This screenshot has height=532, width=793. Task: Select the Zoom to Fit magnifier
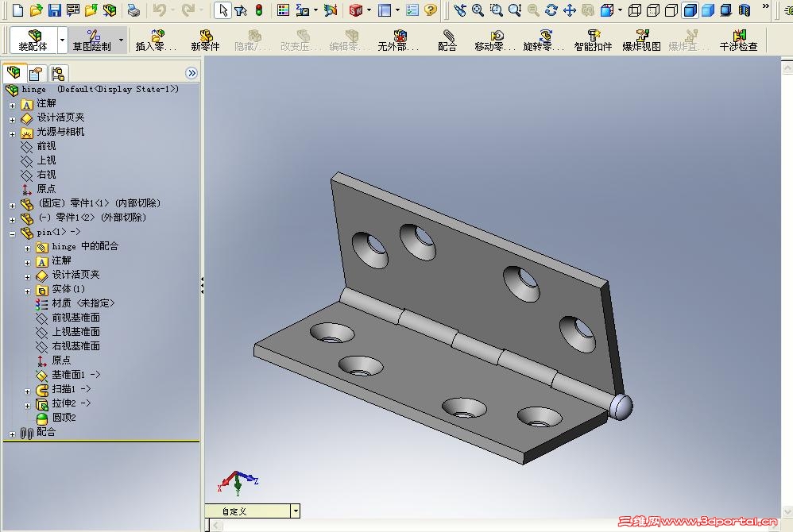coord(478,10)
